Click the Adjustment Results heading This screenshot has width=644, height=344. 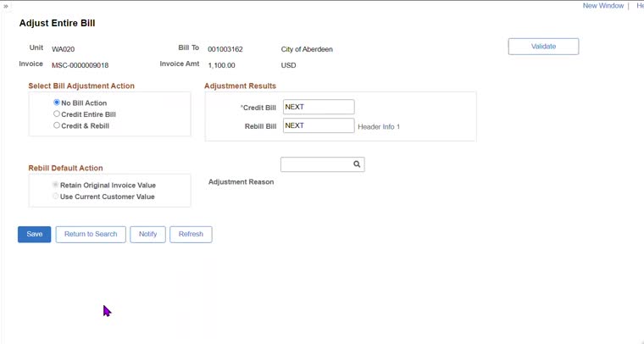tap(241, 86)
